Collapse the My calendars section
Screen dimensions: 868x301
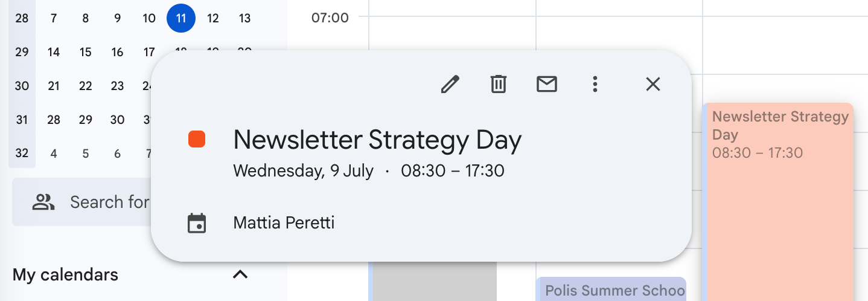pos(240,275)
